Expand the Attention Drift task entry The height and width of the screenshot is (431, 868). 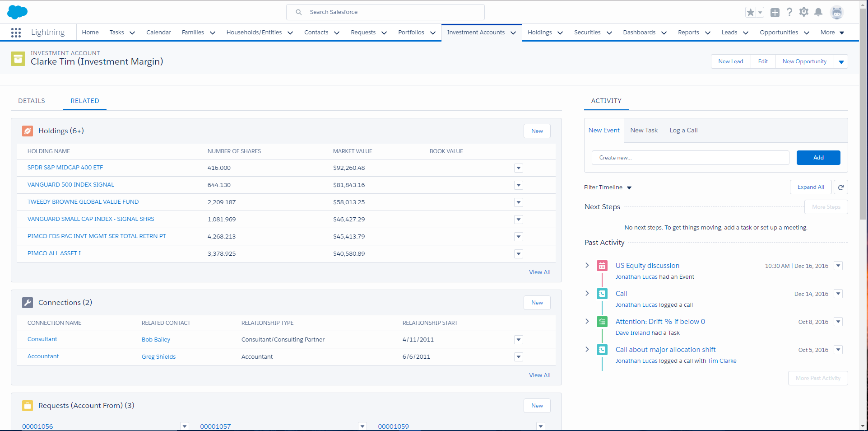click(x=587, y=321)
